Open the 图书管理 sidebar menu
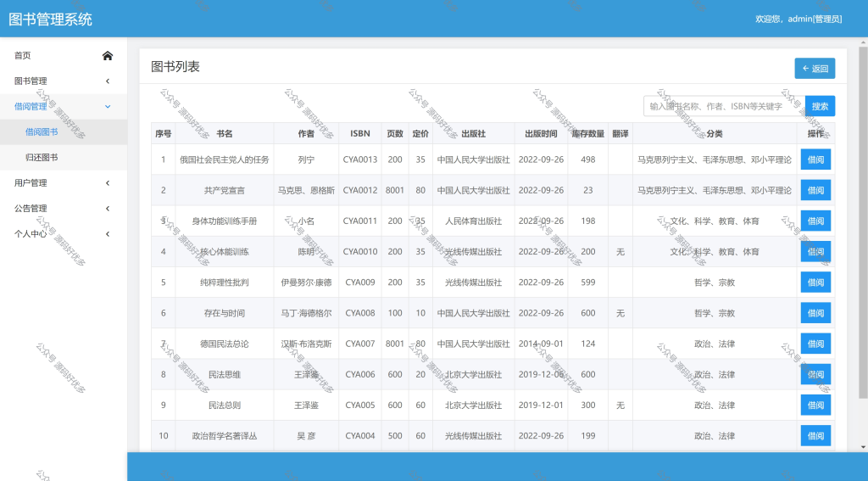 [x=64, y=81]
